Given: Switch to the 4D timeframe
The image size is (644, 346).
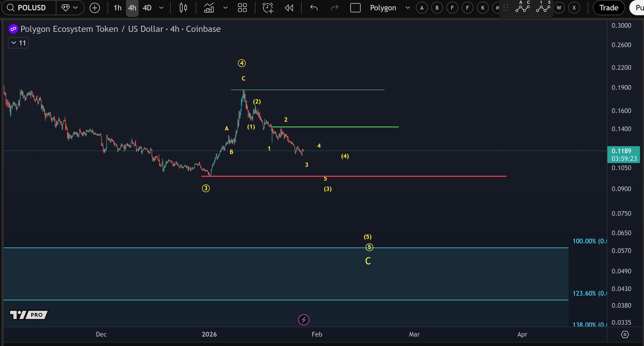Looking at the screenshot, I should pyautogui.click(x=147, y=8).
